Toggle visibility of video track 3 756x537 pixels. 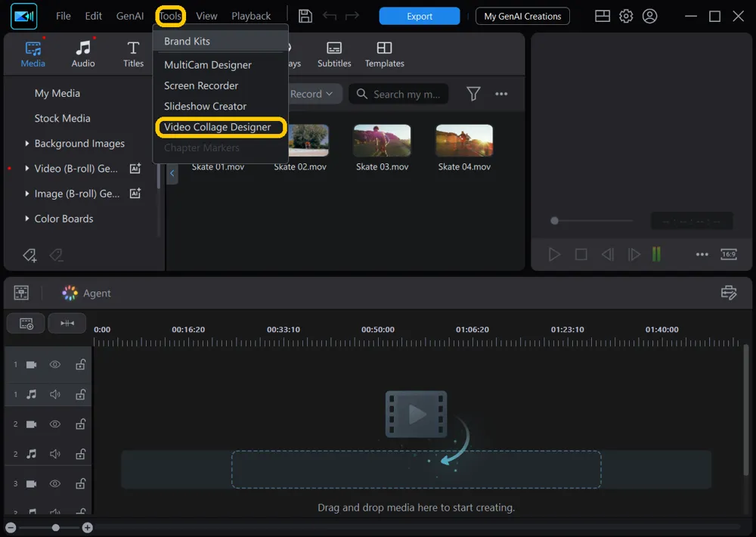click(x=55, y=483)
